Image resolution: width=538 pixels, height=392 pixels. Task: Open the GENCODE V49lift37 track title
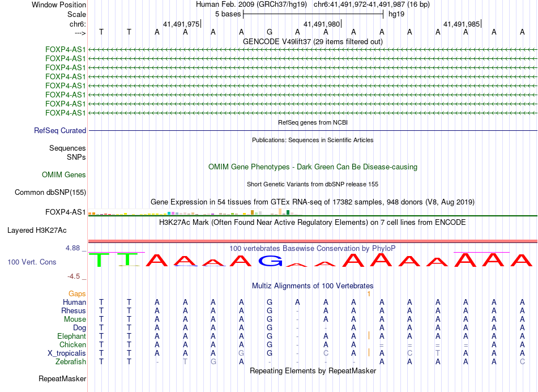point(313,41)
